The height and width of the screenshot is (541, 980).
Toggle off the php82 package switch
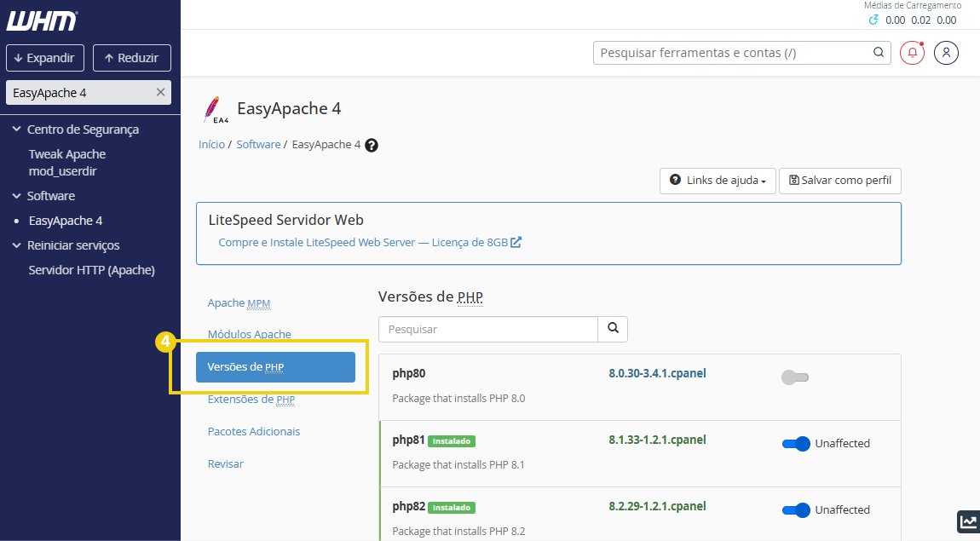click(794, 509)
